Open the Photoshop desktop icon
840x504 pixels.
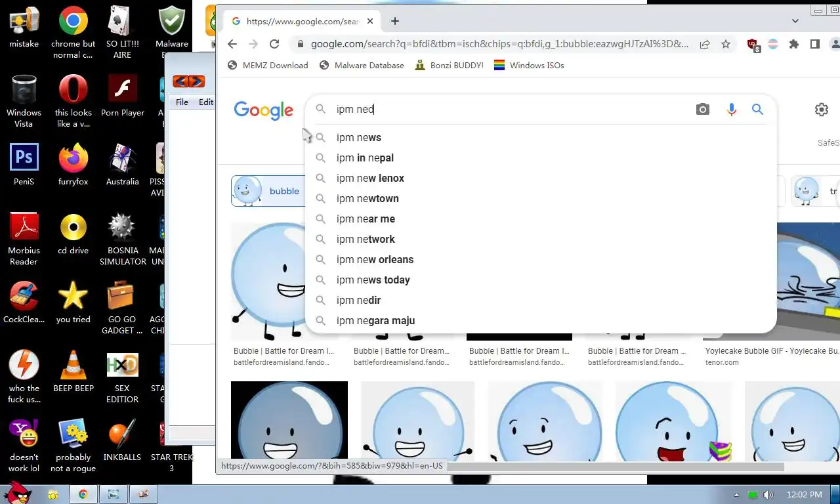[24, 165]
